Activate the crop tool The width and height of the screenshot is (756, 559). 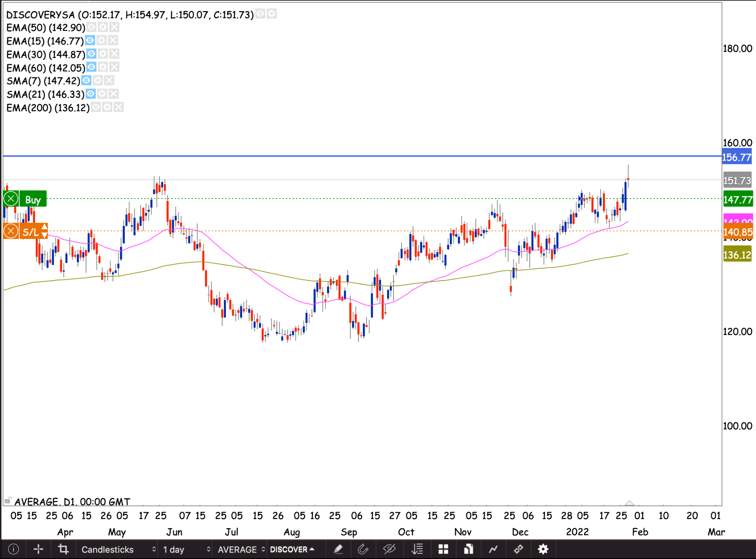[x=63, y=549]
